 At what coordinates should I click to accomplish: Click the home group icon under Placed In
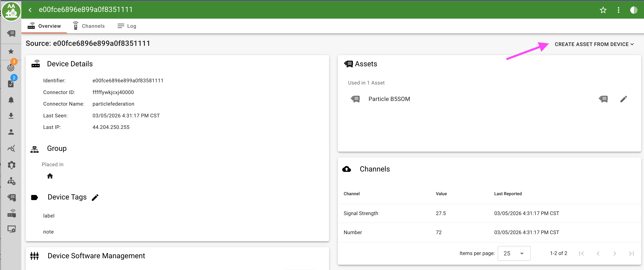coord(50,176)
